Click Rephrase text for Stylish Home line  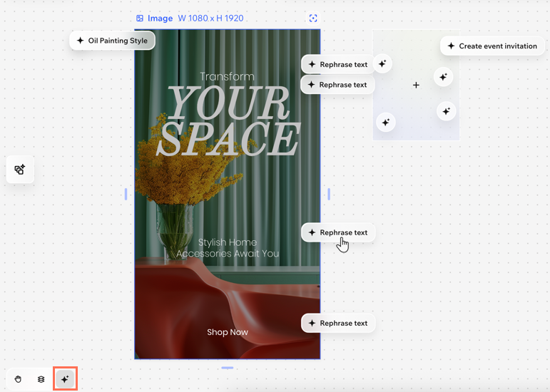click(x=338, y=232)
